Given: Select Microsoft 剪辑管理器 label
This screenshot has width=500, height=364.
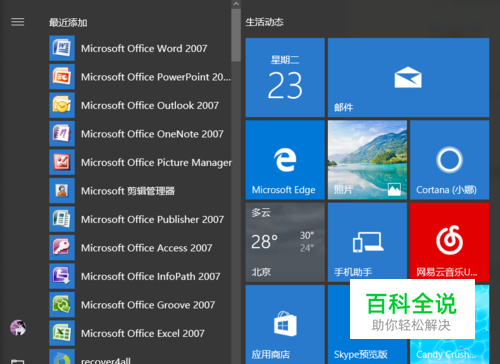Looking at the screenshot, I should [128, 191].
